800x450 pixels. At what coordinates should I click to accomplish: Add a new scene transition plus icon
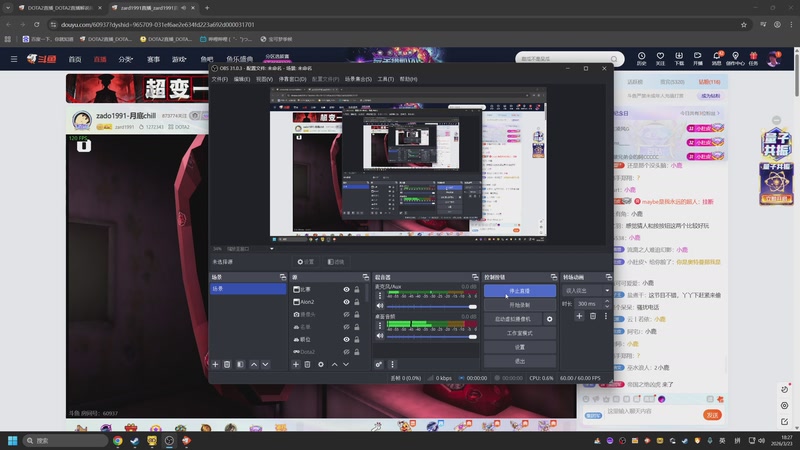pyautogui.click(x=579, y=316)
